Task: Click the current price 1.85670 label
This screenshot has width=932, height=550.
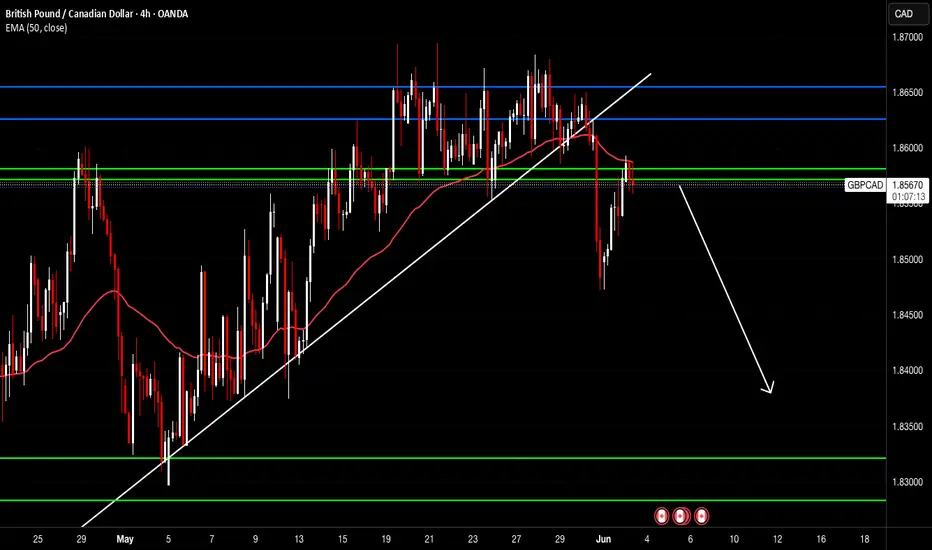Action: 908,185
